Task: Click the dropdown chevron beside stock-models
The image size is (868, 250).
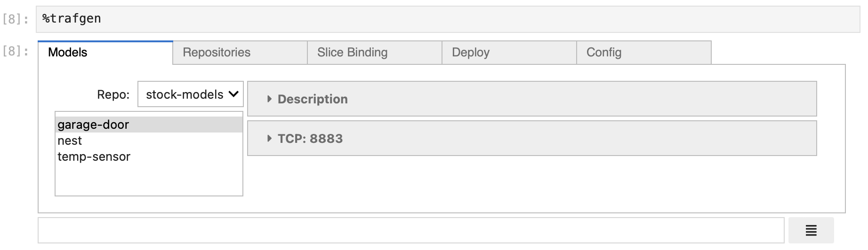Action: 233,94
